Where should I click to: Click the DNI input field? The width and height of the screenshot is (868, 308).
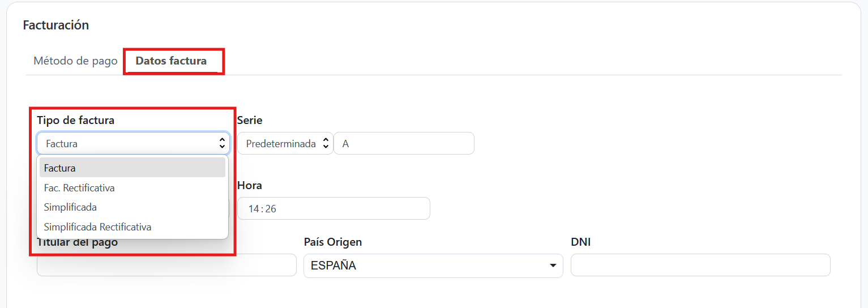700,265
